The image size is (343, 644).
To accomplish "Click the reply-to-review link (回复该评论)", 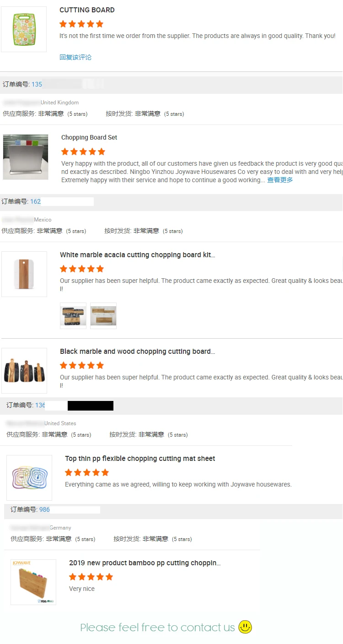I will [x=75, y=57].
